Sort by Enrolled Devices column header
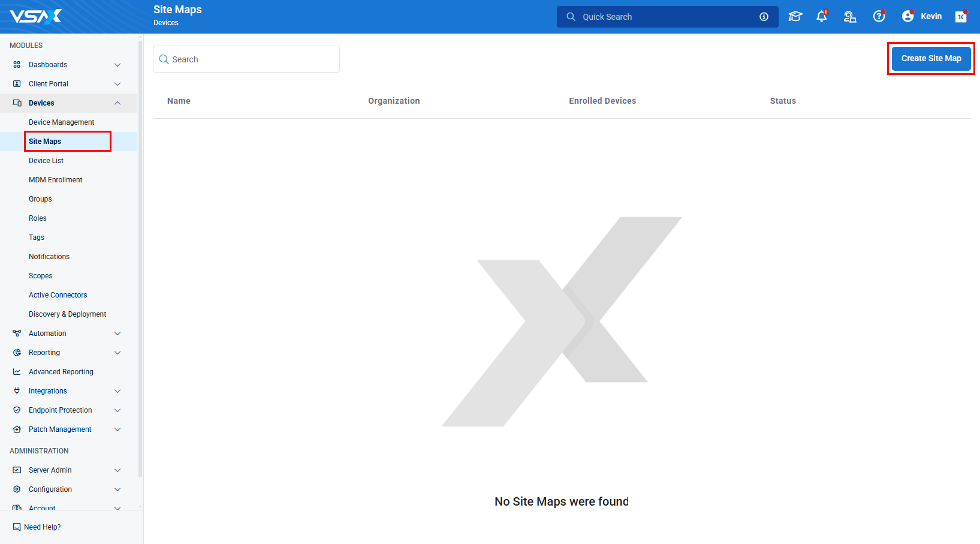 click(x=602, y=101)
